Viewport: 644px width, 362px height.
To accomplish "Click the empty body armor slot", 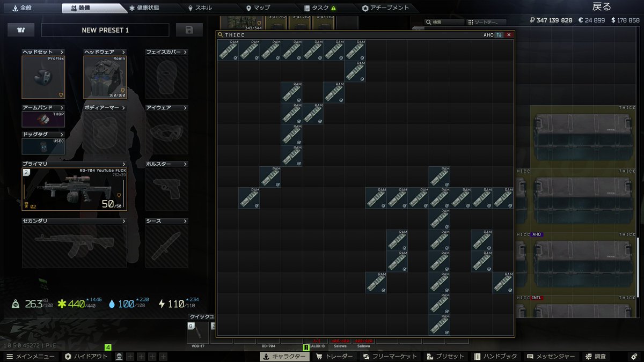I will pos(105,132).
